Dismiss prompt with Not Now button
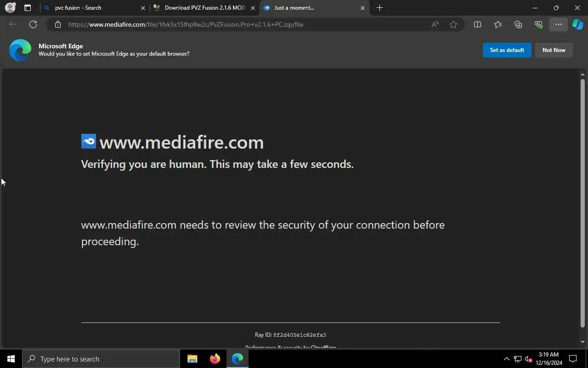Image resolution: width=588 pixels, height=368 pixels. pos(554,50)
